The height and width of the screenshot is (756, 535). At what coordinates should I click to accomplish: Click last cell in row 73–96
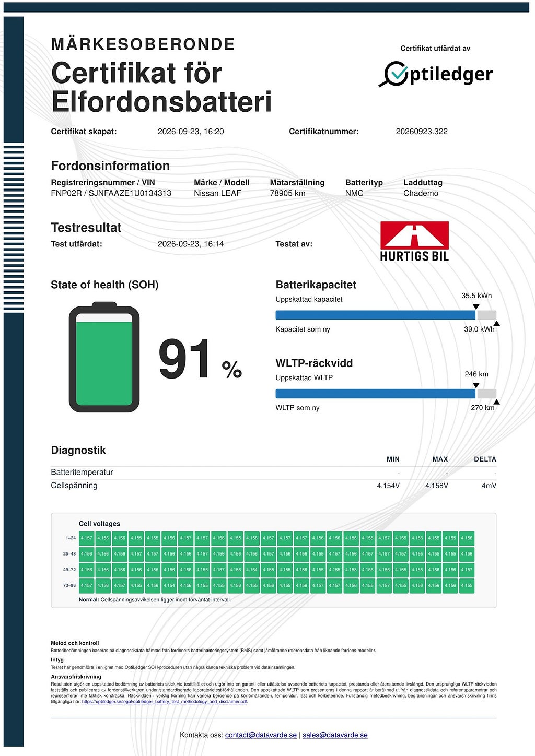pos(467,585)
